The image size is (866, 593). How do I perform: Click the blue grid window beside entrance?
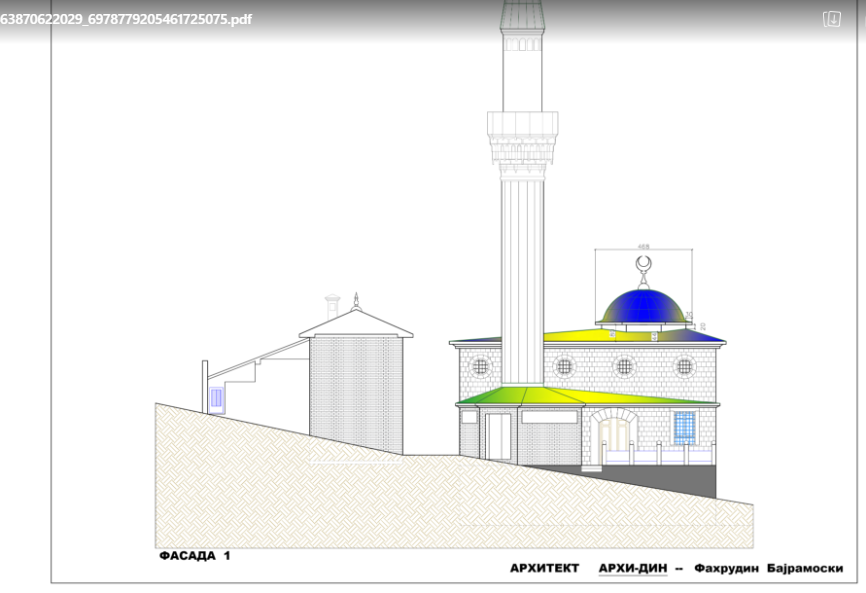[x=684, y=428]
